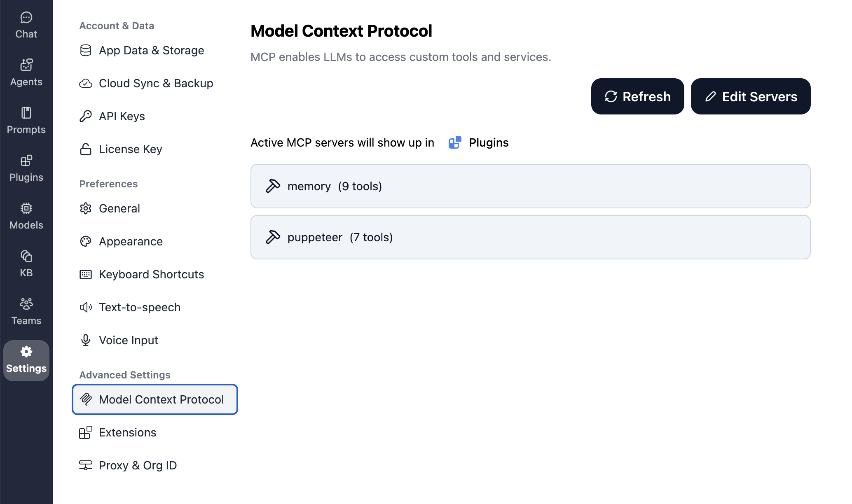
Task: Open the Teams sidebar icon
Action: [x=26, y=311]
